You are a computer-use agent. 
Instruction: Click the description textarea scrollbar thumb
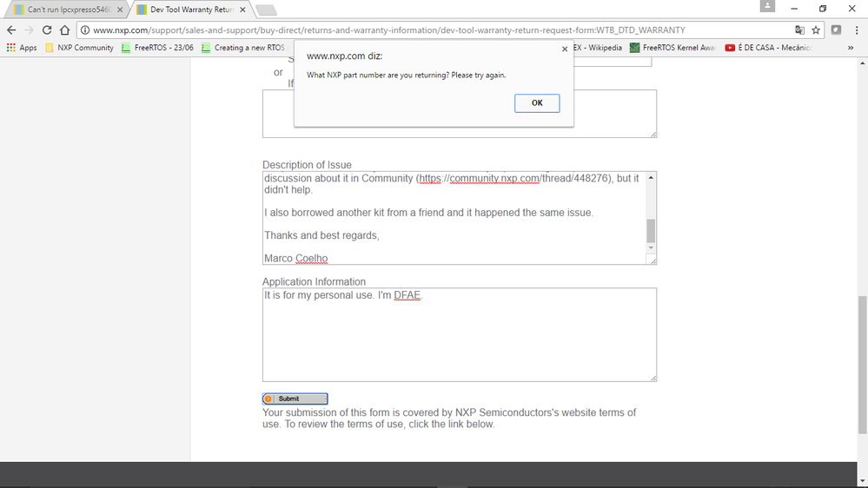tap(651, 231)
